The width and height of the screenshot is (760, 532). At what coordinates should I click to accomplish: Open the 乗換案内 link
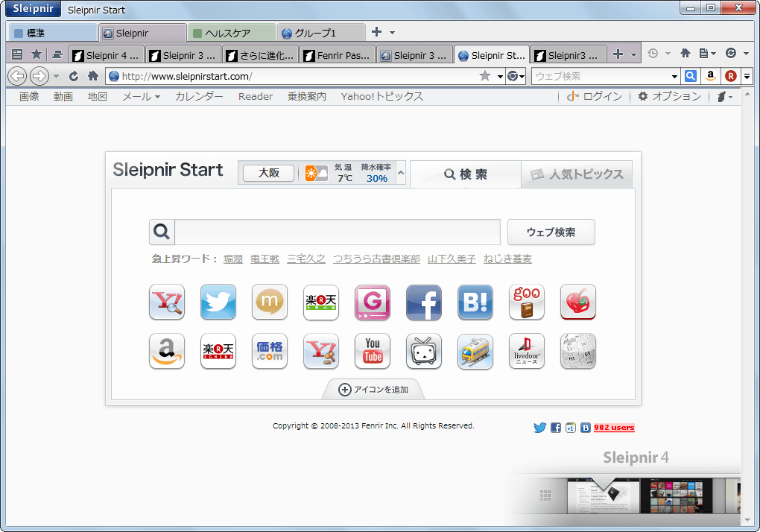(307, 96)
